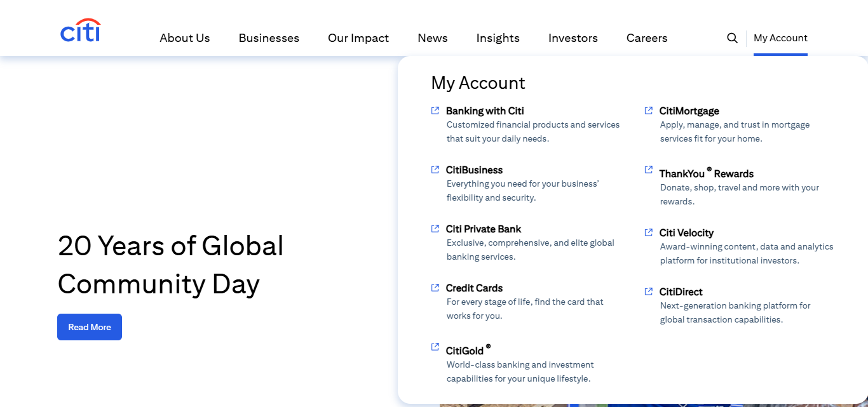This screenshot has width=868, height=407.
Task: Click the Citi logo
Action: click(x=81, y=30)
